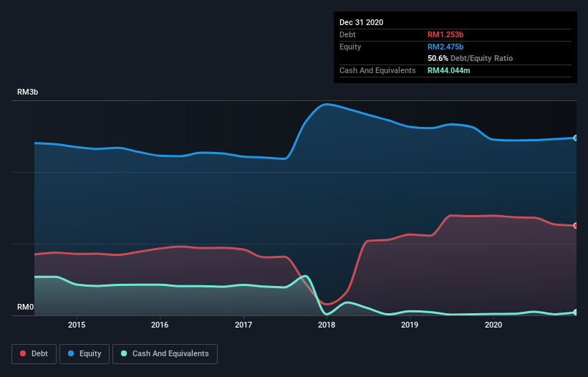
Task: Click the RM2.475b equity value
Action: click(x=445, y=47)
